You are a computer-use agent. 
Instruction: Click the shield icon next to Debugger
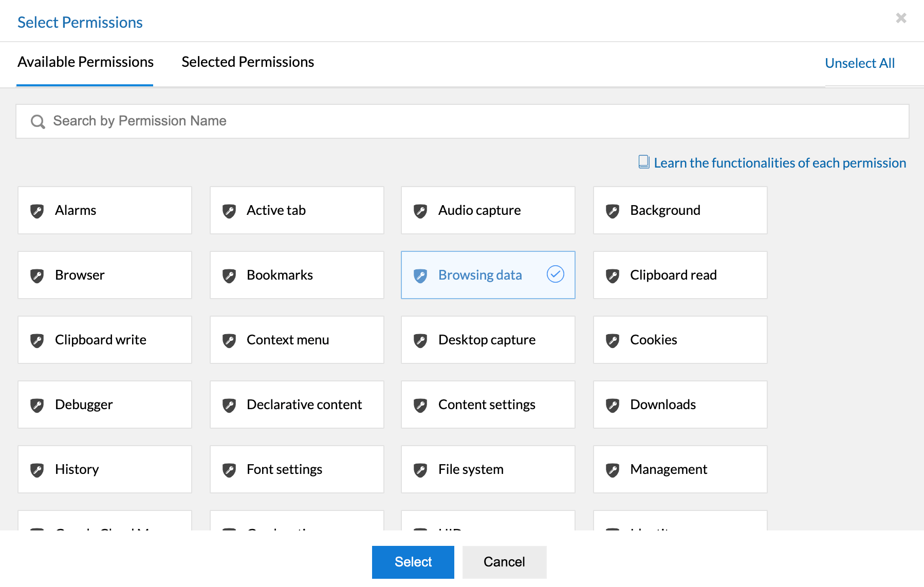click(x=37, y=405)
